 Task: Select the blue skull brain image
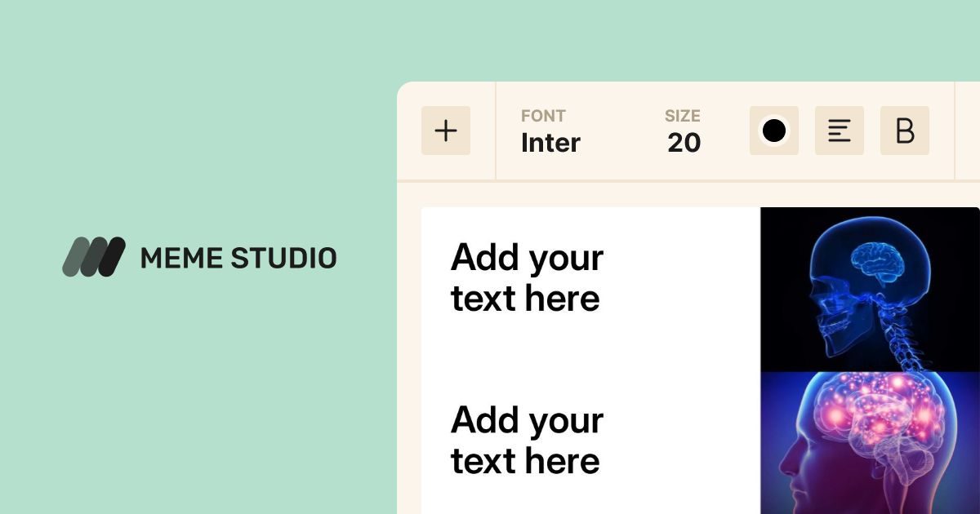pos(870,290)
